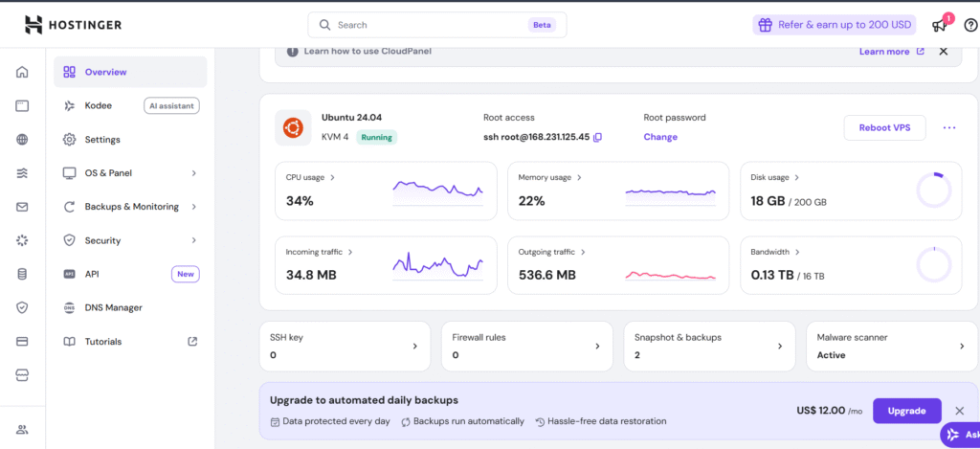Click the Change root password link
The width and height of the screenshot is (980, 449).
660,137
